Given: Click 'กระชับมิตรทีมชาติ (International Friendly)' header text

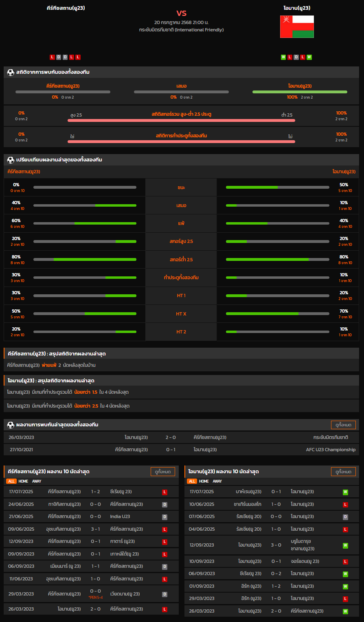Looking at the screenshot, I should pos(181,30).
